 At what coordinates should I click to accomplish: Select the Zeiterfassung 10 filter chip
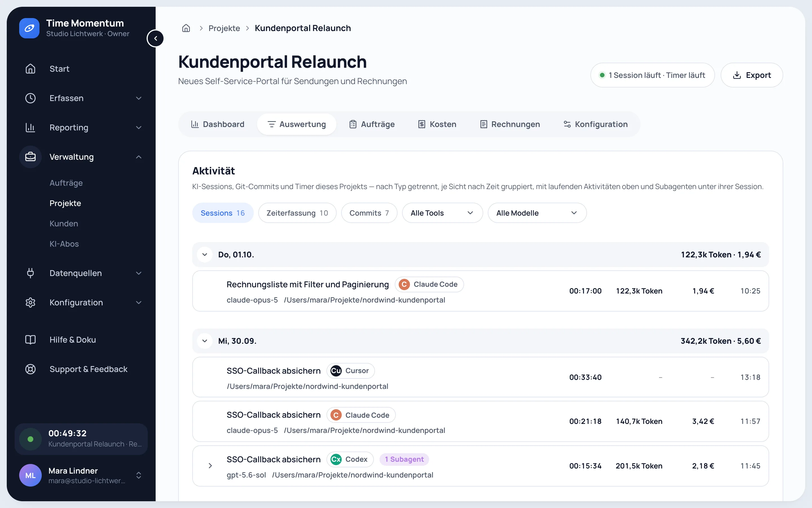tap(297, 213)
